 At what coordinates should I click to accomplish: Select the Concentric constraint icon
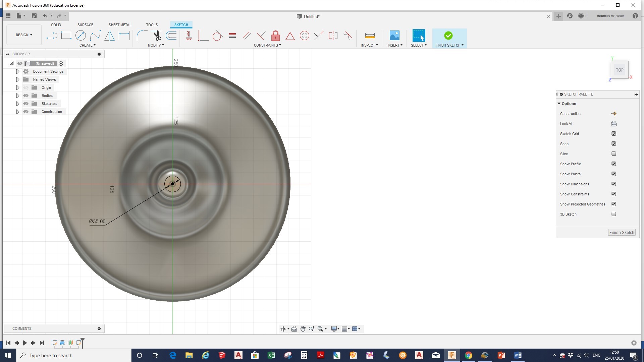click(x=304, y=36)
